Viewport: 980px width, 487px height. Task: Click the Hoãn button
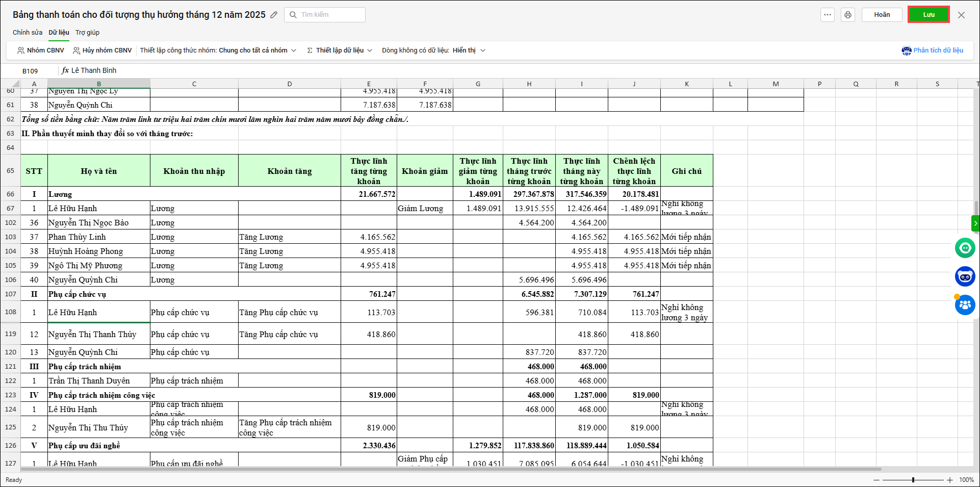pyautogui.click(x=882, y=15)
